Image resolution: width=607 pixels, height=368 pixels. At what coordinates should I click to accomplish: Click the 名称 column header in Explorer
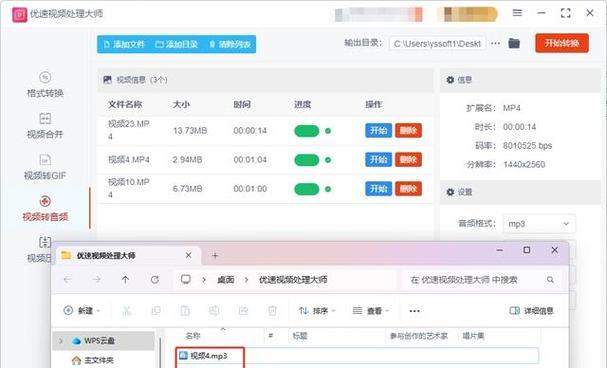(x=192, y=336)
